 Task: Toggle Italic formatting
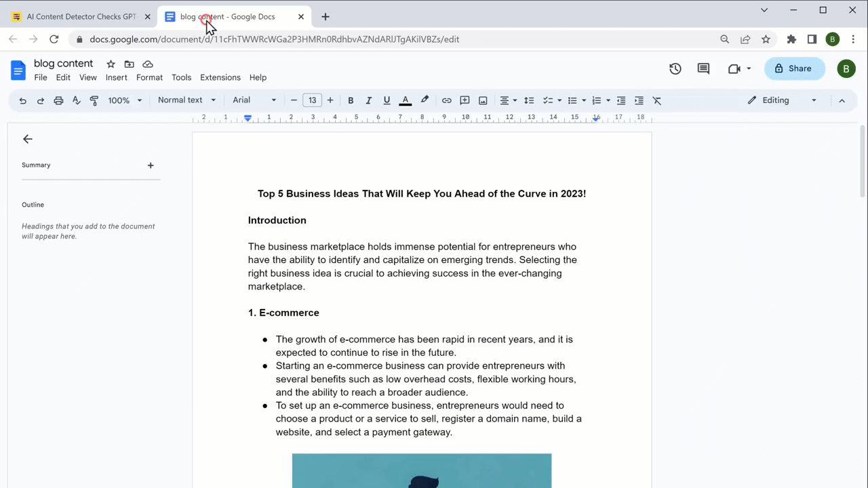(369, 100)
